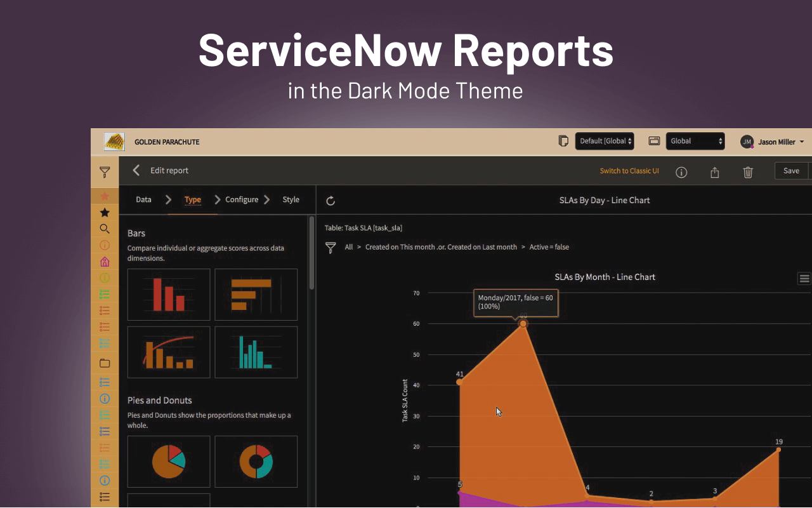This screenshot has width=812, height=508.
Task: Choose the Pareto chart thumbnail
Action: [169, 352]
